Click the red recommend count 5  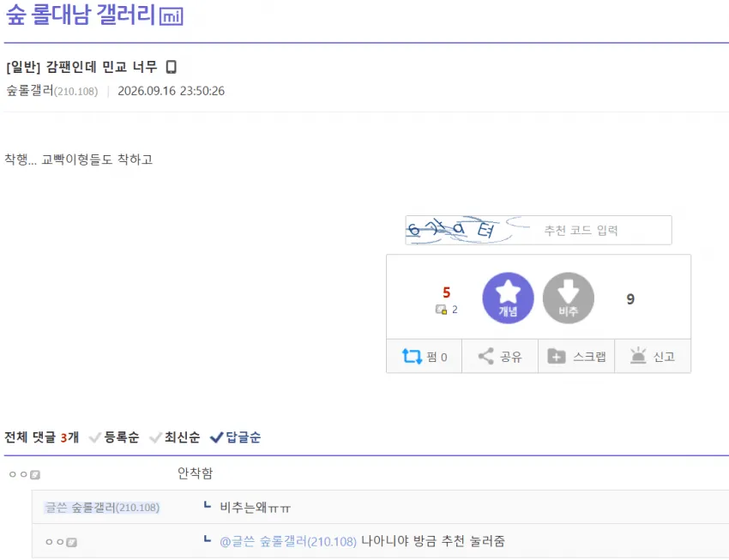click(x=446, y=292)
